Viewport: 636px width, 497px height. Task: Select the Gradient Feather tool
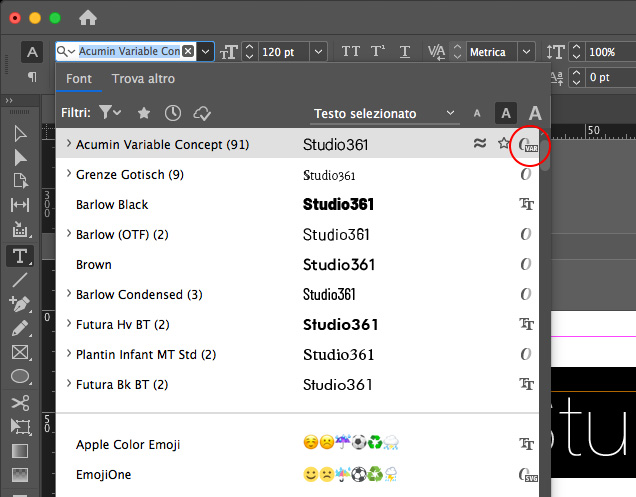[x=20, y=475]
